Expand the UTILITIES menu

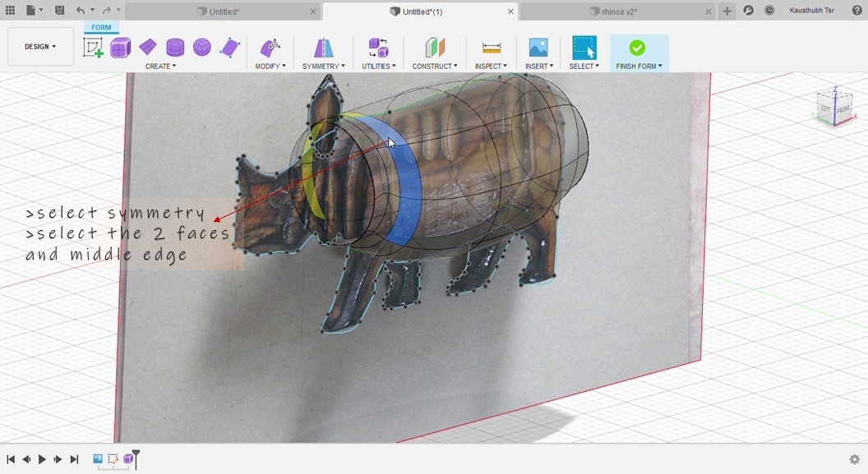pos(379,66)
